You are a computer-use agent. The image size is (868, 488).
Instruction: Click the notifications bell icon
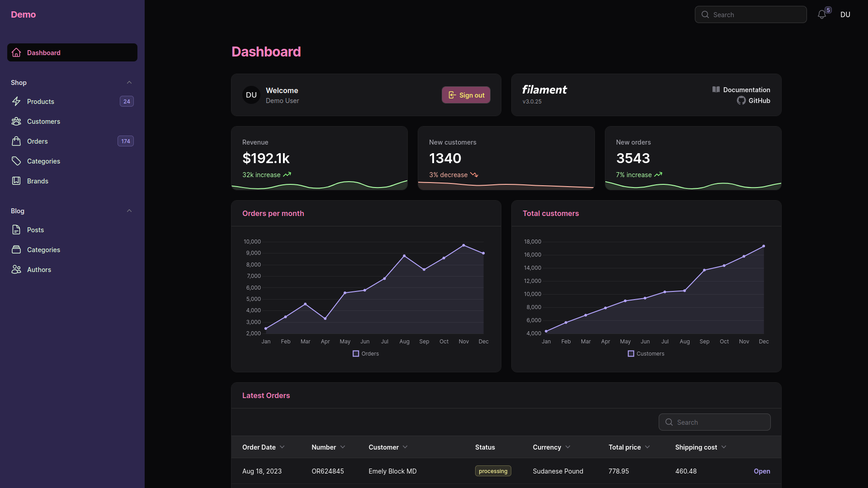click(x=821, y=15)
